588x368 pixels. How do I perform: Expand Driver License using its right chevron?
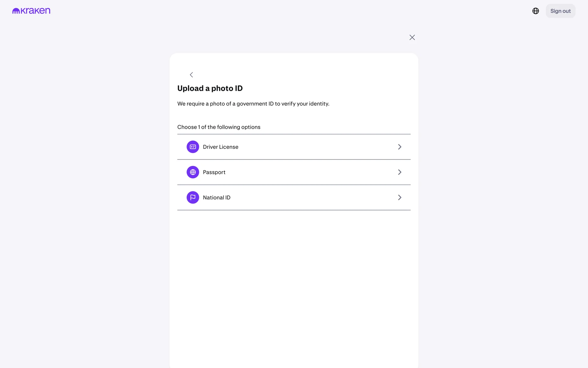pyautogui.click(x=400, y=147)
